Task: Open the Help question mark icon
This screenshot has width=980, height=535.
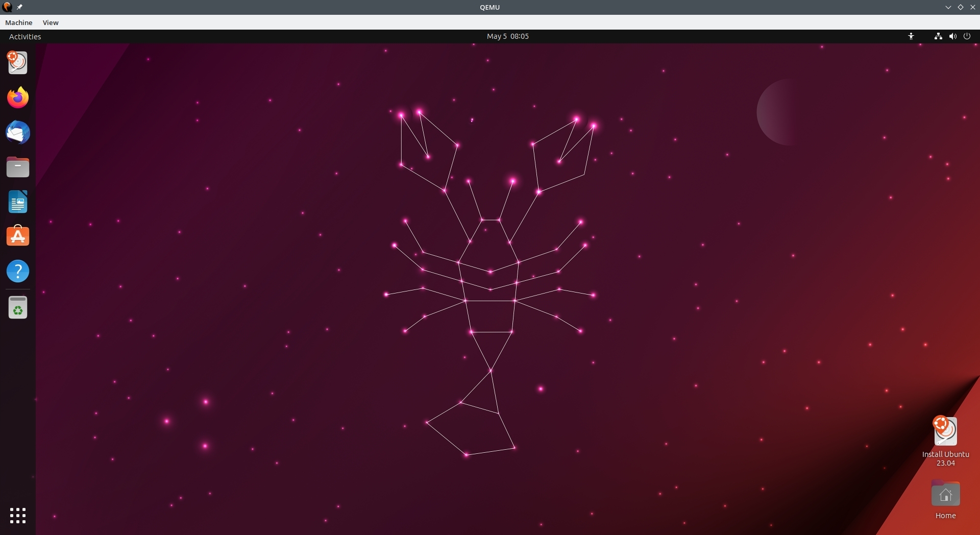Action: [18, 271]
